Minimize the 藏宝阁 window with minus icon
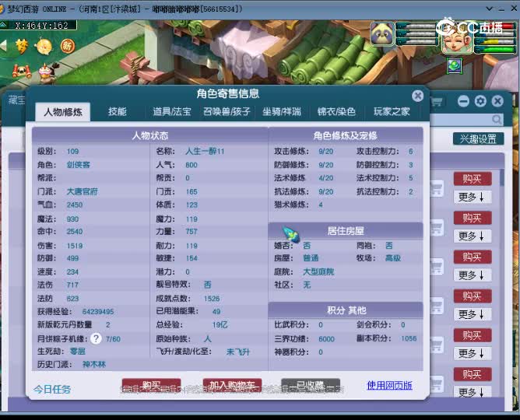 tap(463, 101)
